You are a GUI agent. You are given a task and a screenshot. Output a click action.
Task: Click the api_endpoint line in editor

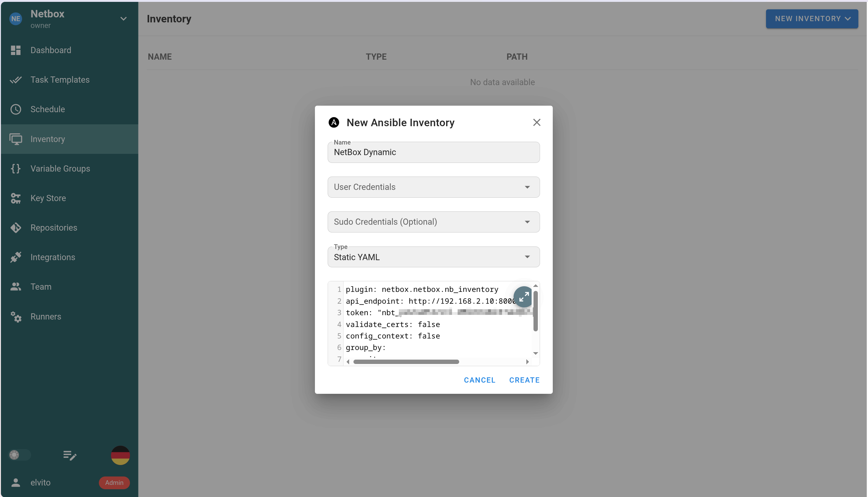[431, 301]
